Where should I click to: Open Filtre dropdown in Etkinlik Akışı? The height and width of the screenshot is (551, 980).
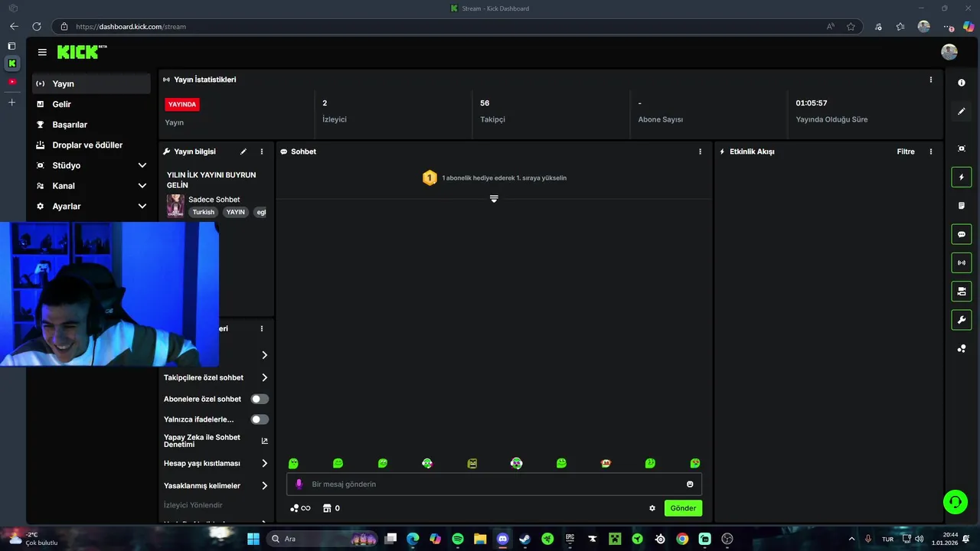906,152
